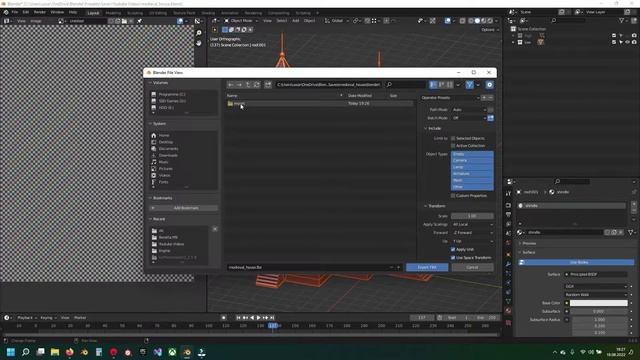Refresh the file list
Screen dimensions: 640x360
(x=256, y=84)
